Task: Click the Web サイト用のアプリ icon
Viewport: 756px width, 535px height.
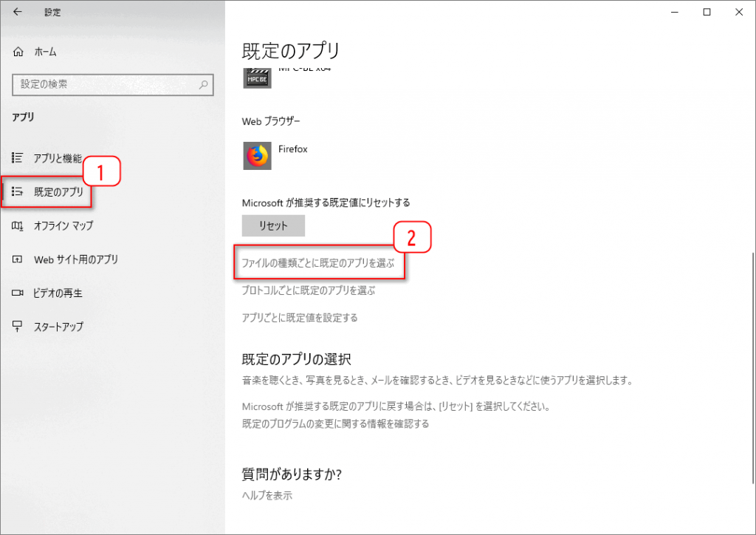Action: tap(18, 259)
